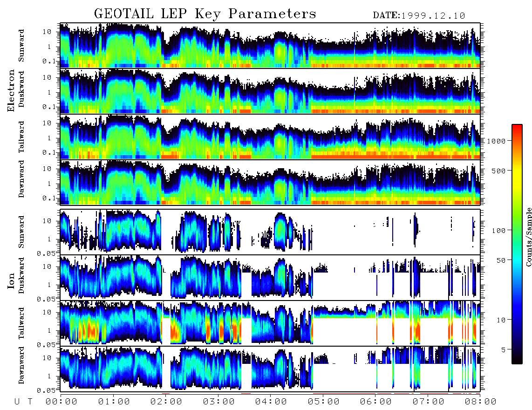Click the Electron "Dawnward" panel label
This screenshot has width=532, height=410.
point(21,179)
